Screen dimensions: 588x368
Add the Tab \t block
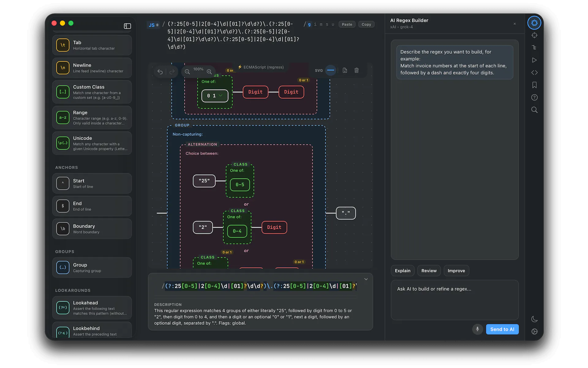(x=92, y=45)
